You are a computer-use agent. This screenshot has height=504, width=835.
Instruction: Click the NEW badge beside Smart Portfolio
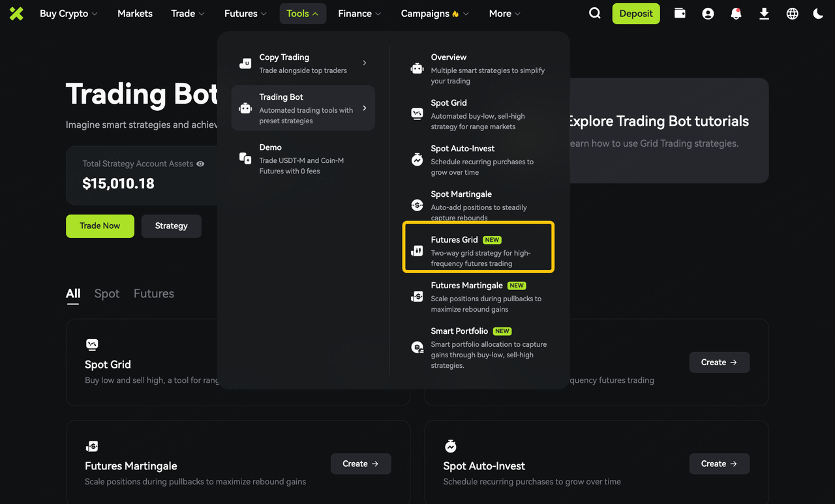click(502, 331)
